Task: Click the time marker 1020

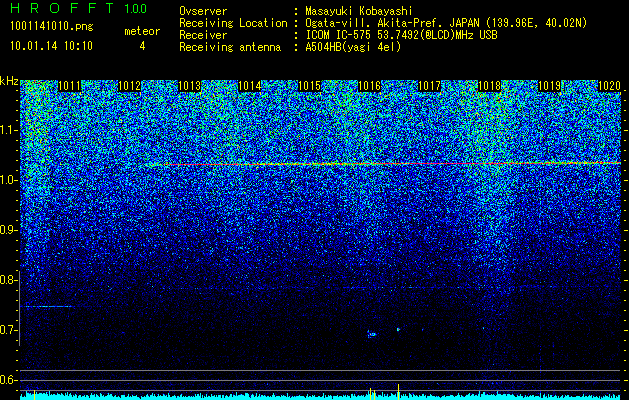Action: tap(609, 86)
